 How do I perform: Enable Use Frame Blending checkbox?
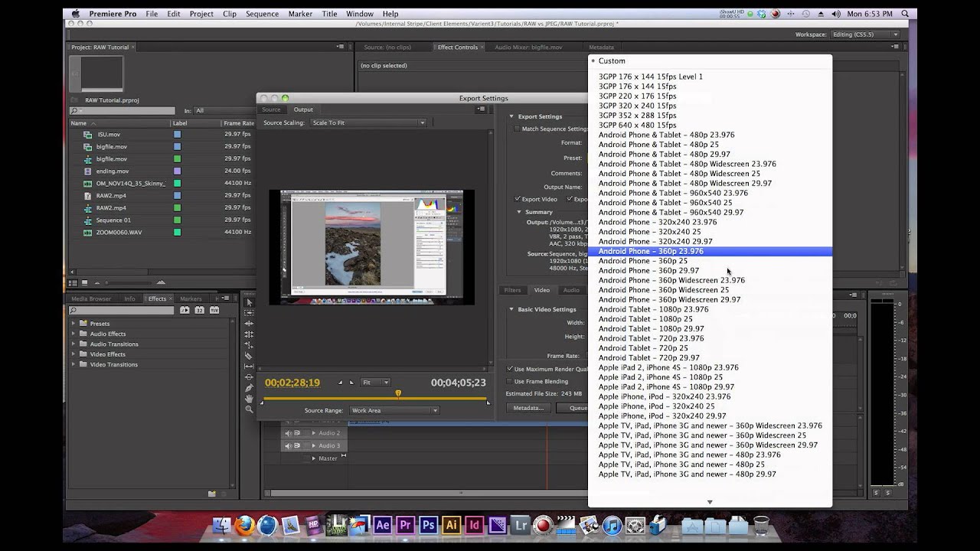[510, 381]
